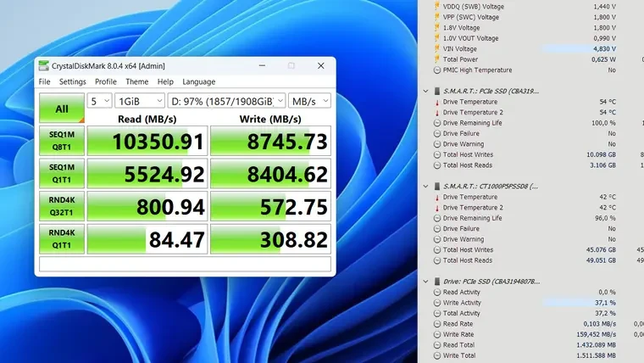
Task: Click thermometer icon for PCIe SSD Drive Temperature 2
Action: tap(437, 113)
